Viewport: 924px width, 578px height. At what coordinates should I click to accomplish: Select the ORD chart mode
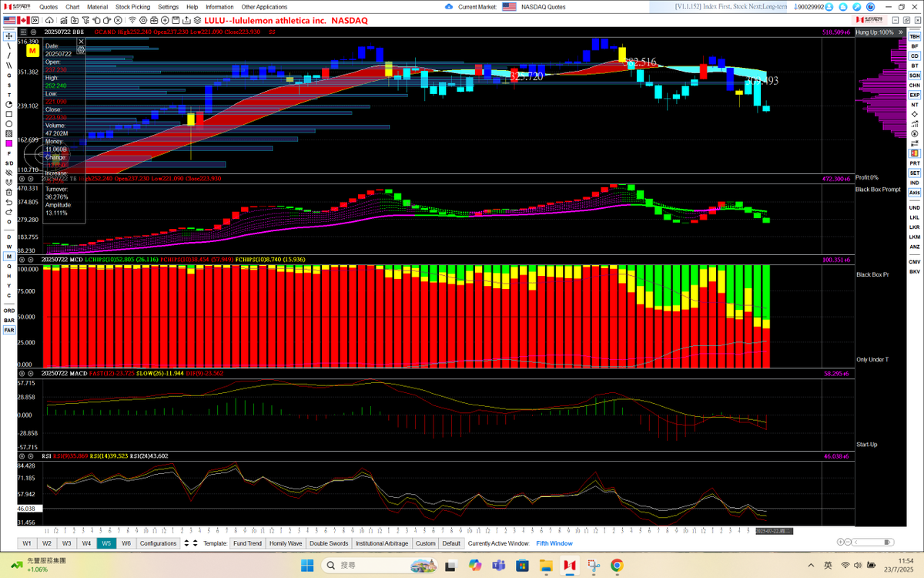8,310
